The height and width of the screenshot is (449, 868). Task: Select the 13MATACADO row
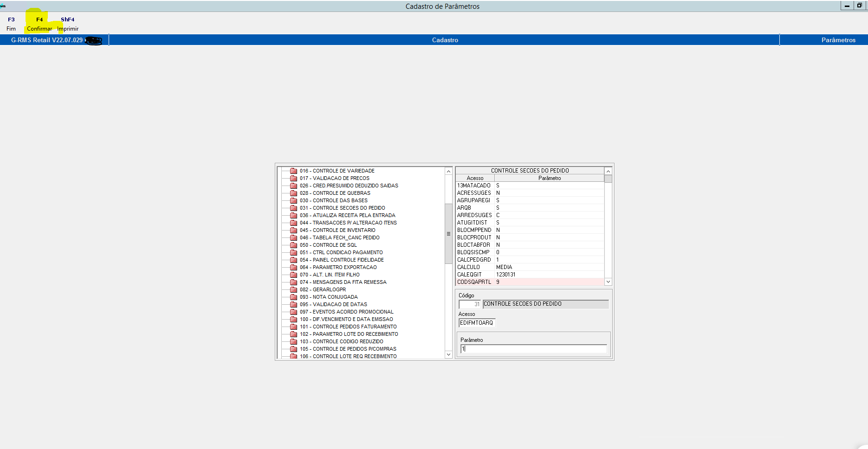[x=530, y=186]
